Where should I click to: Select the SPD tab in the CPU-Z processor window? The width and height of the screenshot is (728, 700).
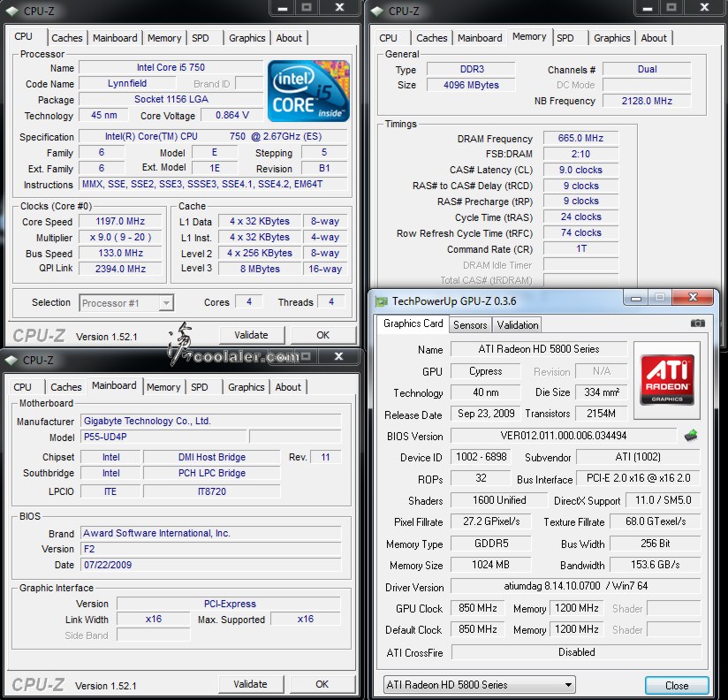(x=201, y=38)
